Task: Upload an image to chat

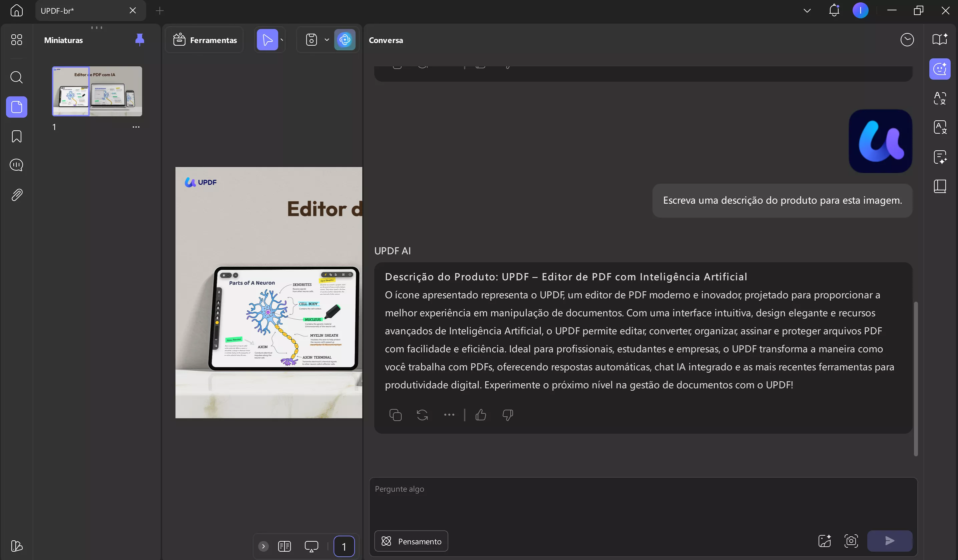Action: pos(825,541)
